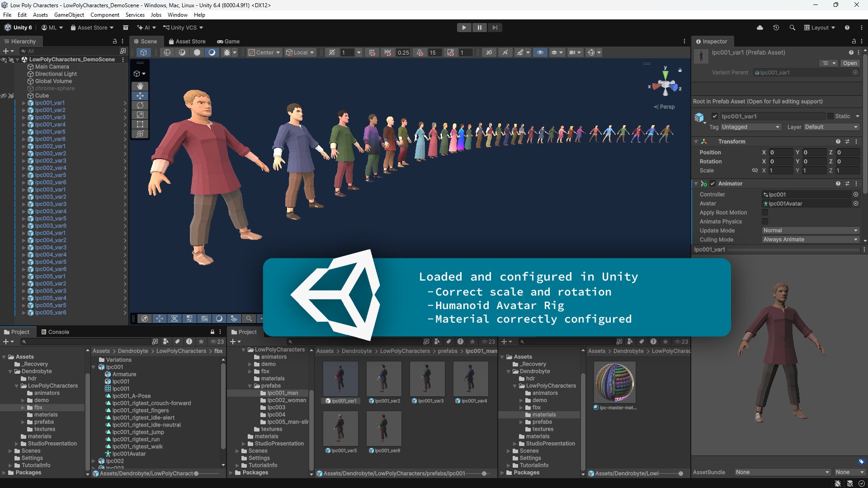The width and height of the screenshot is (868, 488).
Task: Click the object picker for Controller field
Action: click(x=855, y=194)
